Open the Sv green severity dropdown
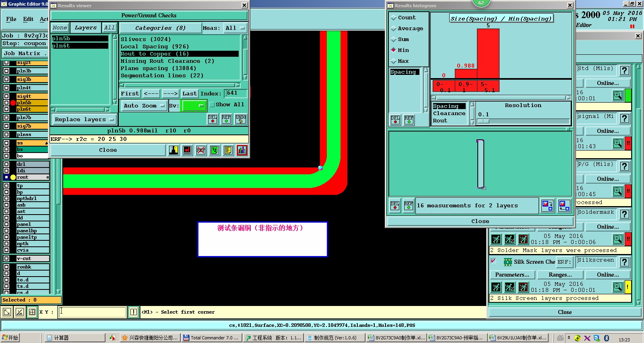This screenshot has width=644, height=343. tap(194, 105)
